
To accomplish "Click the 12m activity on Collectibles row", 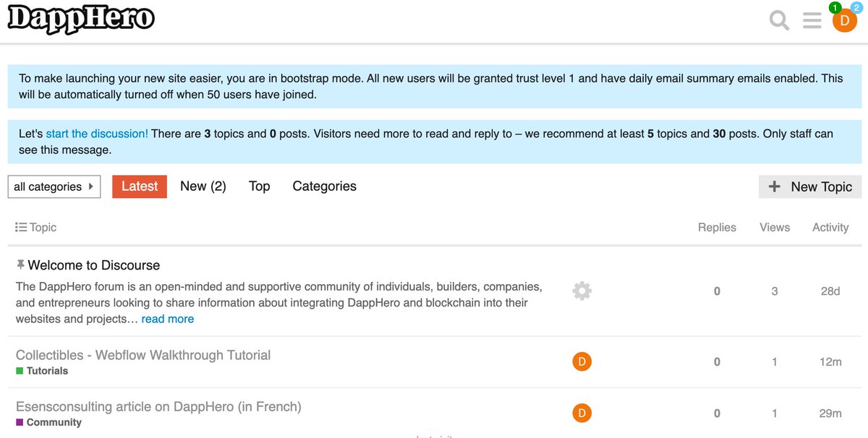I will click(x=830, y=361).
